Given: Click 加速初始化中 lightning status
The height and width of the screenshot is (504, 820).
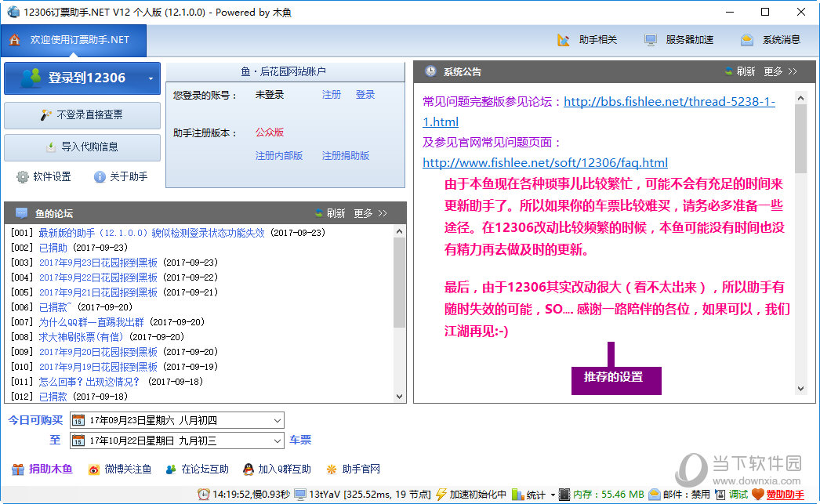Looking at the screenshot, I should click(x=470, y=494).
